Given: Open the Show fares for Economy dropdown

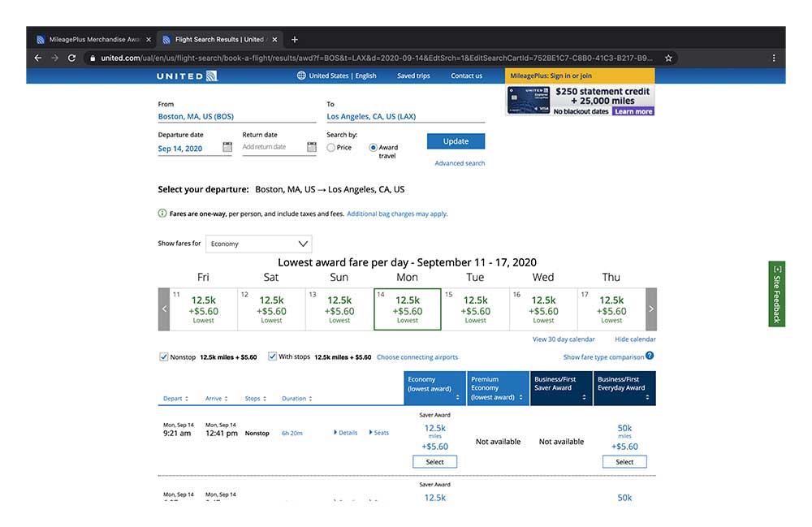Looking at the screenshot, I should (258, 244).
